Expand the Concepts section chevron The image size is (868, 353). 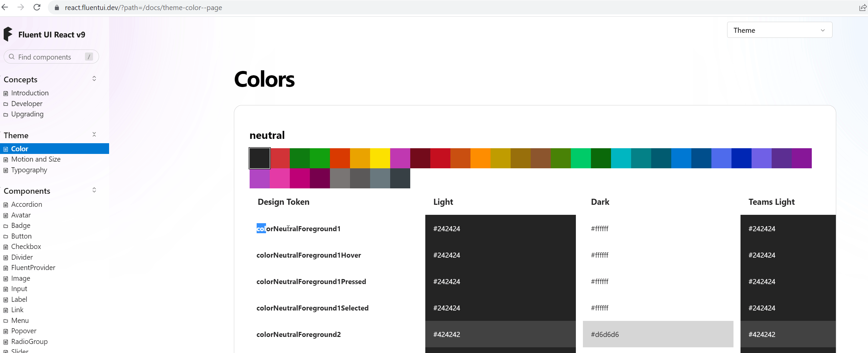[x=94, y=79]
